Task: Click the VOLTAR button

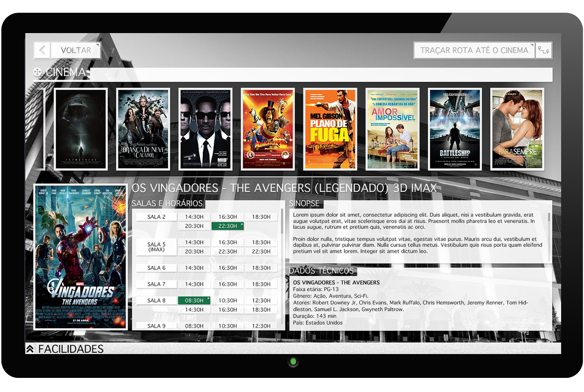Action: point(76,50)
